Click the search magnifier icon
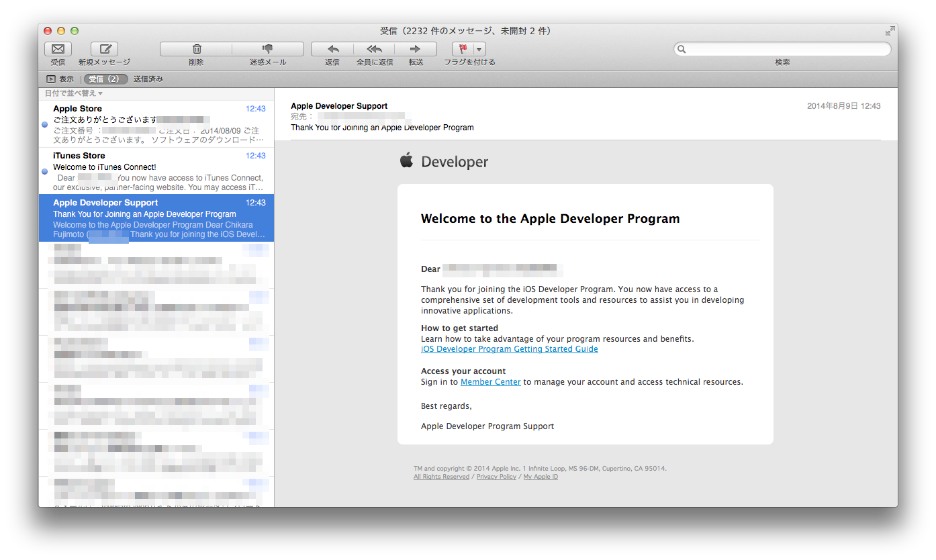This screenshot has height=560, width=936. tap(682, 49)
